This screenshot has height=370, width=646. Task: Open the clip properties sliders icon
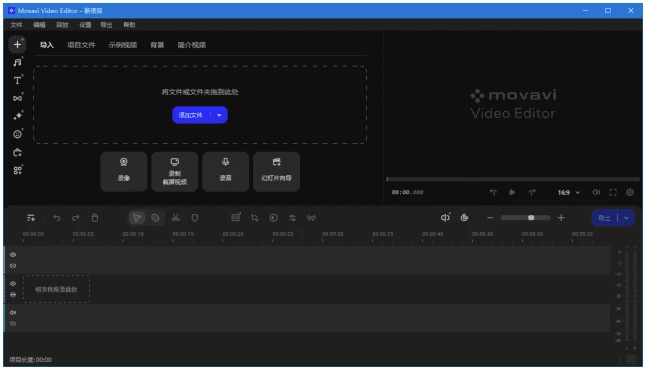click(293, 218)
